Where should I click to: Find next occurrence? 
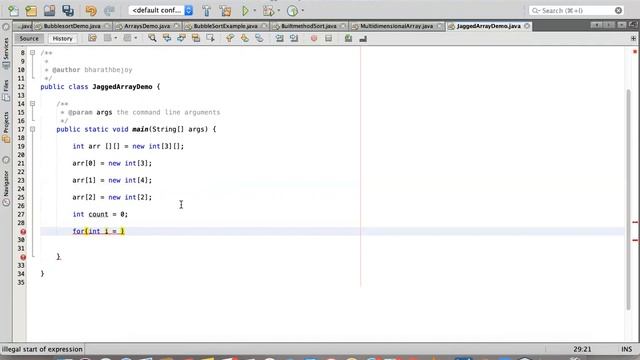click(181, 38)
